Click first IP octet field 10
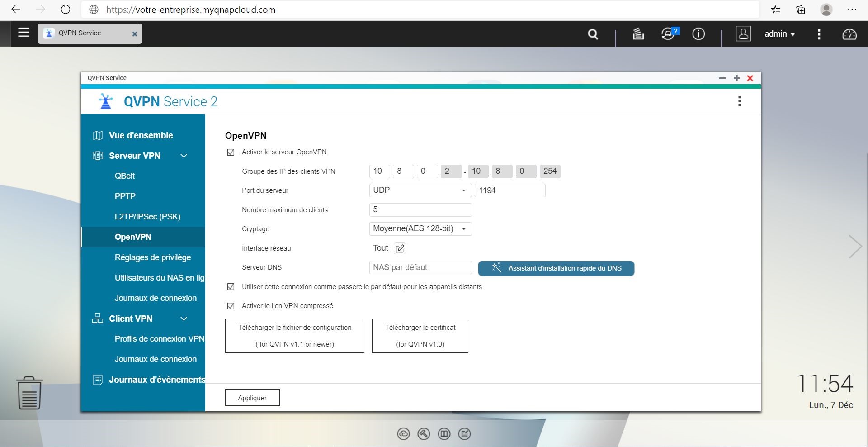The height and width of the screenshot is (447, 868). point(380,171)
